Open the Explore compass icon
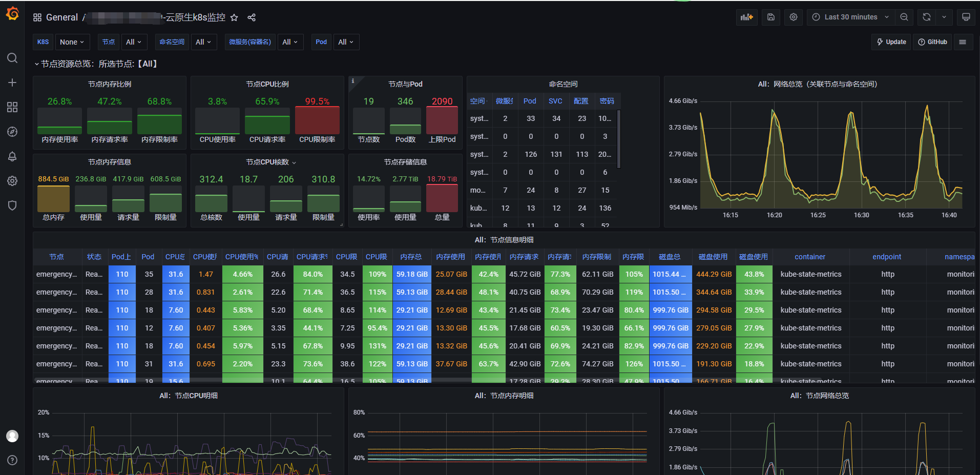 click(12, 132)
